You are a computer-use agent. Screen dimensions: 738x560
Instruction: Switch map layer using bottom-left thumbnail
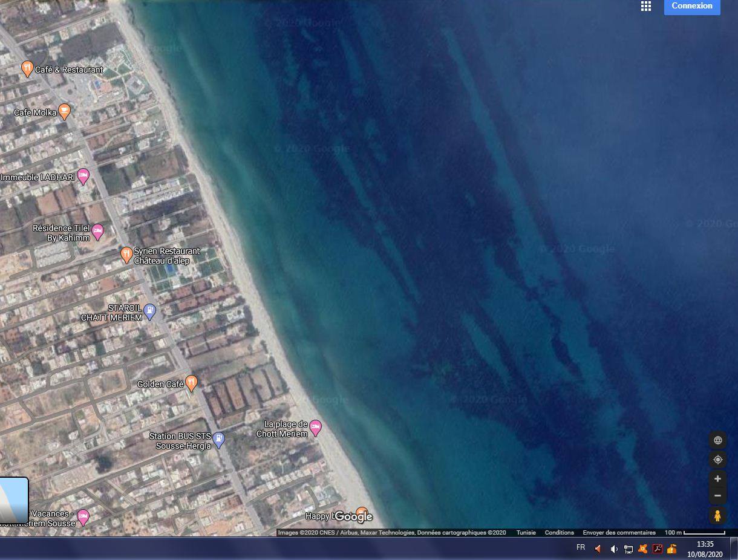coord(14,500)
